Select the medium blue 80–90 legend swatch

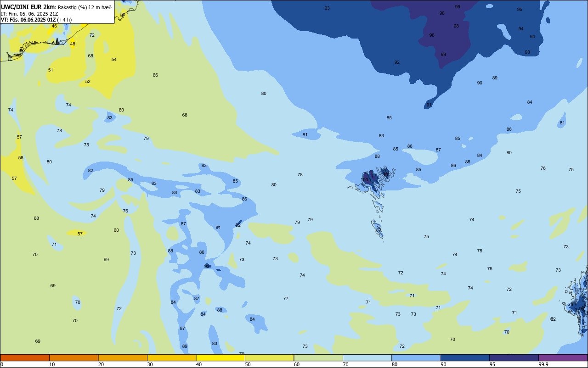(x=416, y=357)
